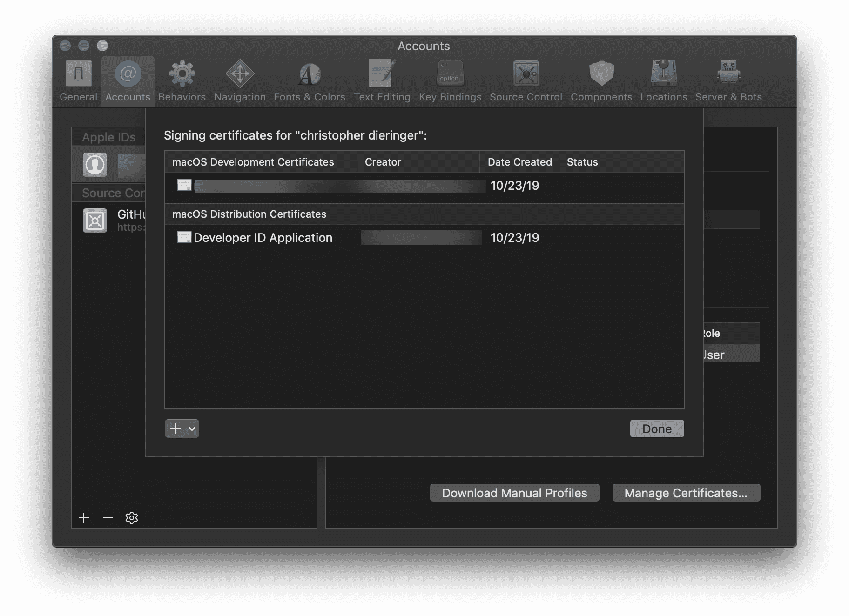Click the remove account minus icon
Viewport: 849px width, 616px height.
(x=108, y=518)
